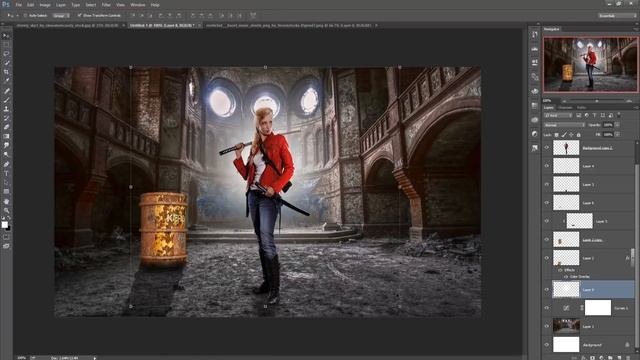The height and width of the screenshot is (360, 640).
Task: Select the Brush tool
Action: (x=6, y=100)
